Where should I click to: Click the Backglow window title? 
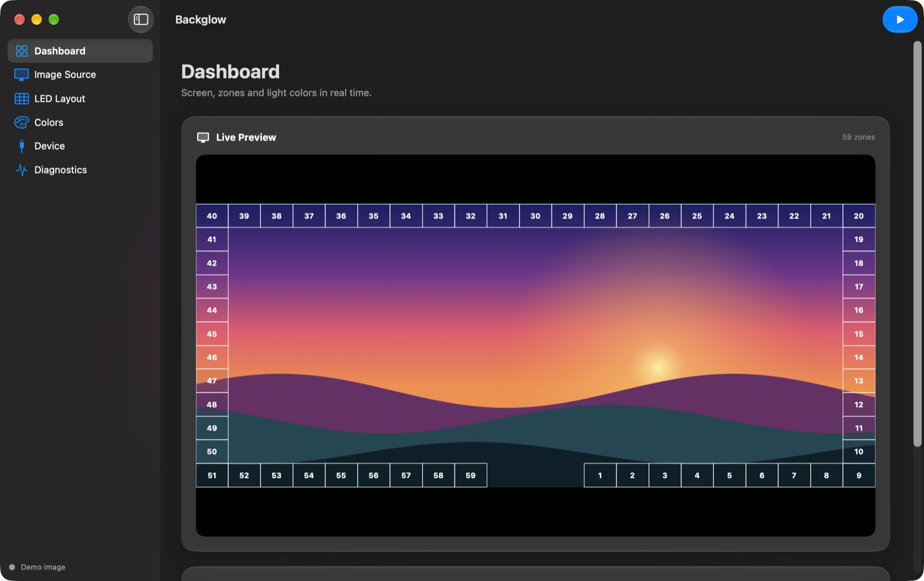(x=200, y=20)
